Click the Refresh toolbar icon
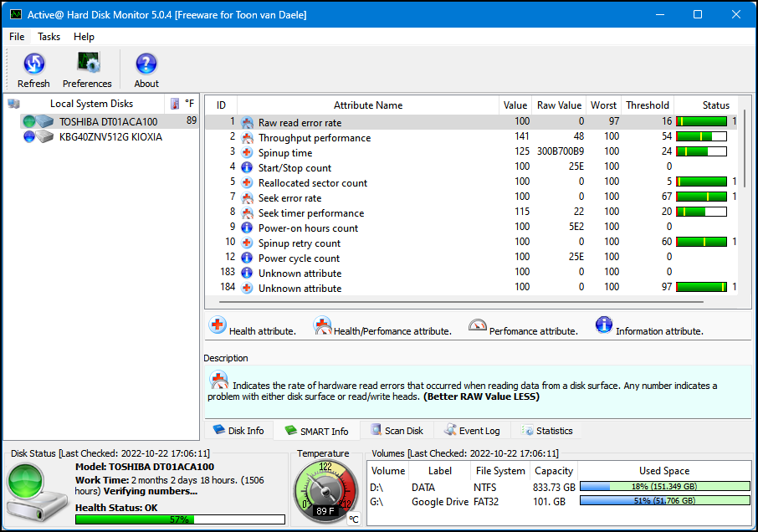 click(x=33, y=64)
